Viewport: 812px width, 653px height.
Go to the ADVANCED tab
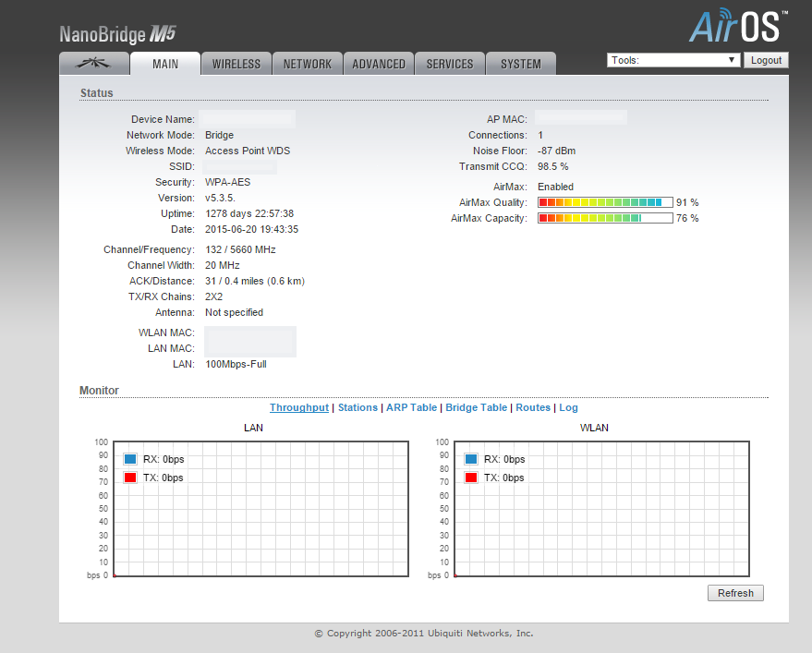(379, 64)
